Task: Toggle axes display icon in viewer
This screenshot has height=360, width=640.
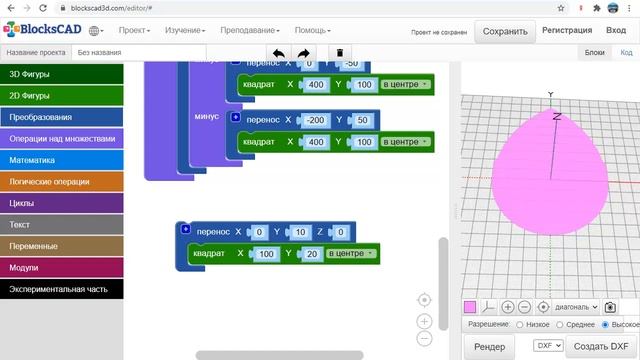Action: (488, 307)
